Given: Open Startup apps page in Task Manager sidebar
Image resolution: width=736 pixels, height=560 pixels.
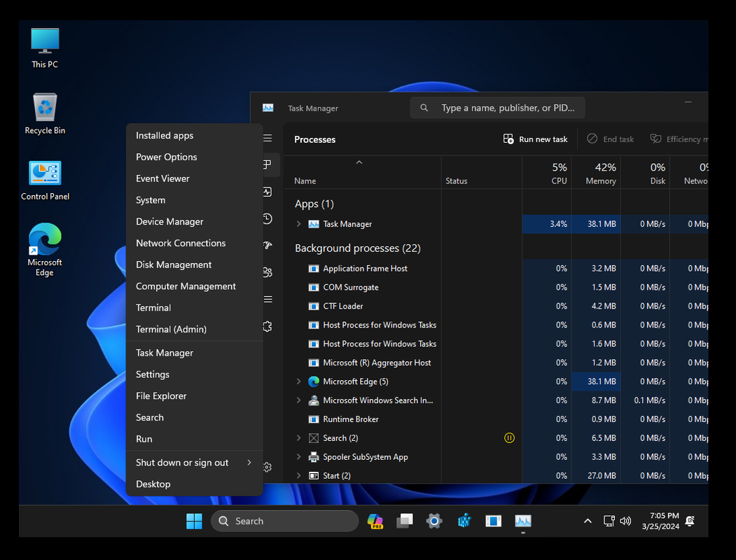Looking at the screenshot, I should coord(268,245).
